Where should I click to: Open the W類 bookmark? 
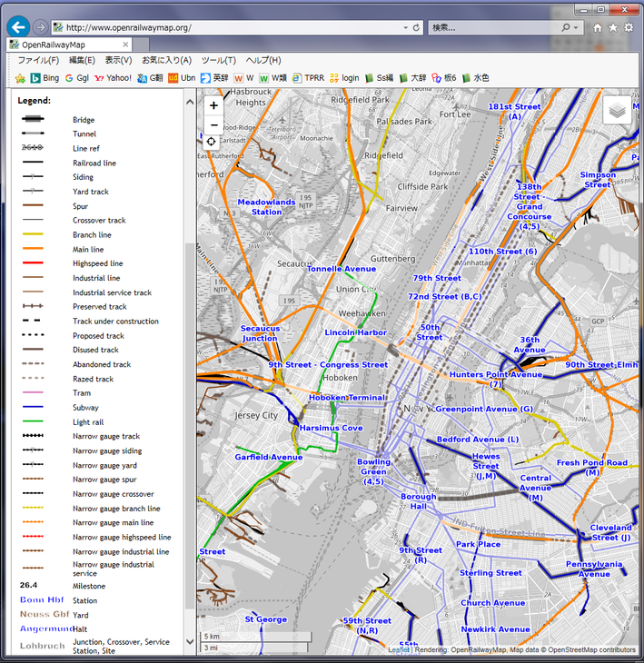tap(273, 78)
